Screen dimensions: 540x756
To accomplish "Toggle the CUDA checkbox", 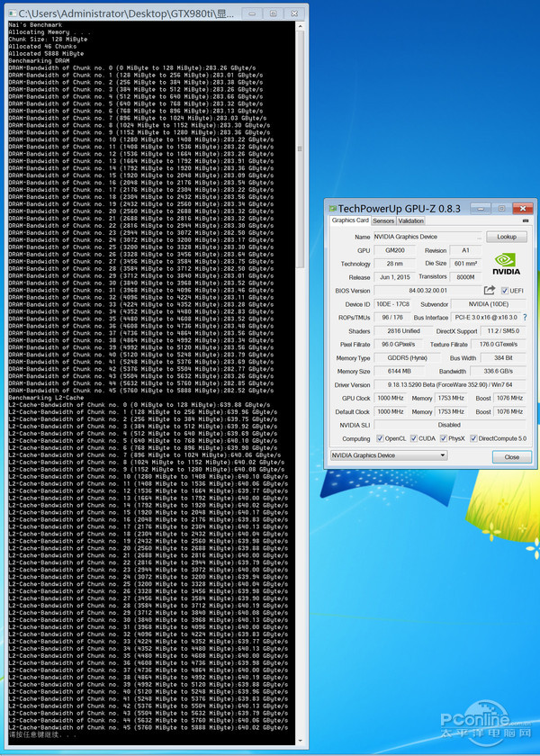I will click(x=414, y=438).
